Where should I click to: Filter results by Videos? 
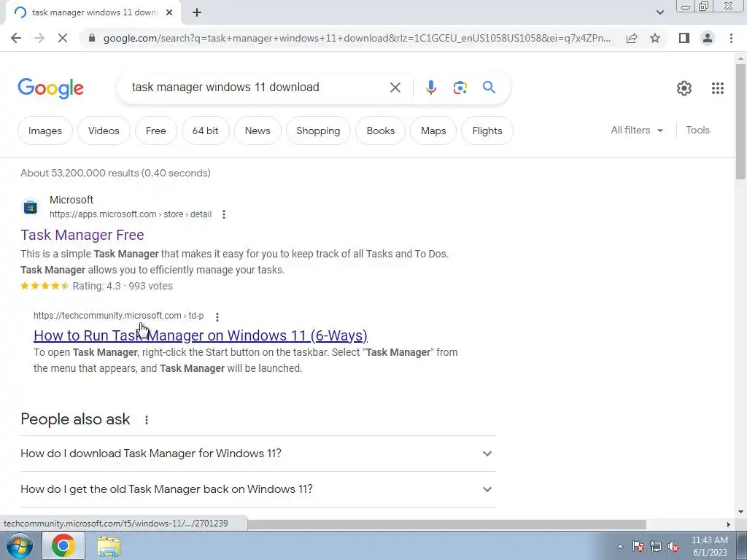click(x=104, y=131)
